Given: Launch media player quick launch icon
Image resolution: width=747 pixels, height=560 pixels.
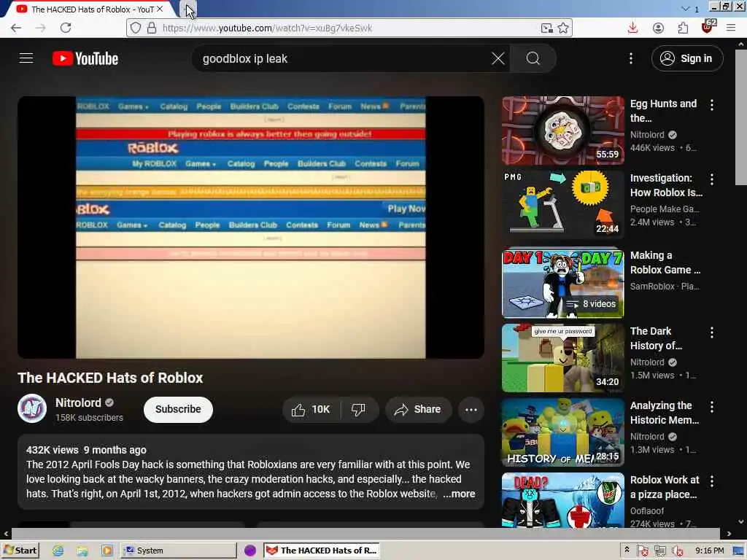Looking at the screenshot, I should (107, 551).
